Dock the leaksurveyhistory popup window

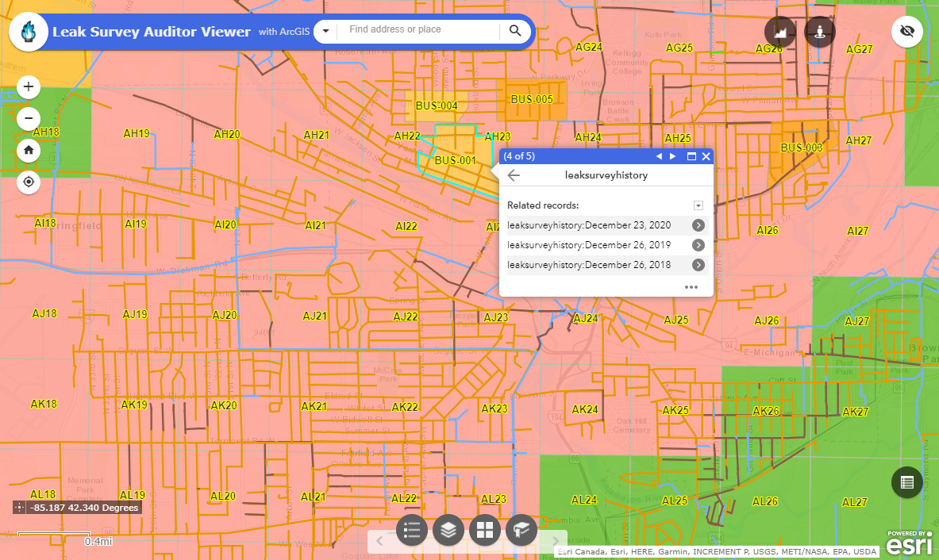point(691,156)
